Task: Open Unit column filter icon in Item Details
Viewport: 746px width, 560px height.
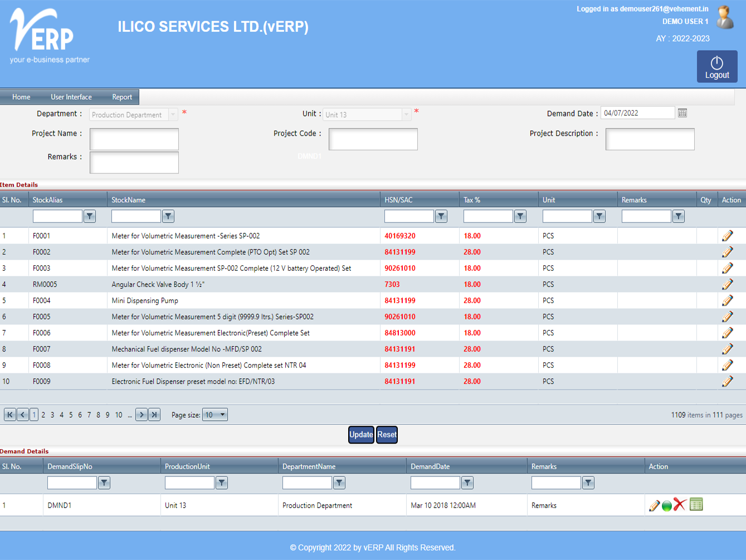Action: point(599,216)
